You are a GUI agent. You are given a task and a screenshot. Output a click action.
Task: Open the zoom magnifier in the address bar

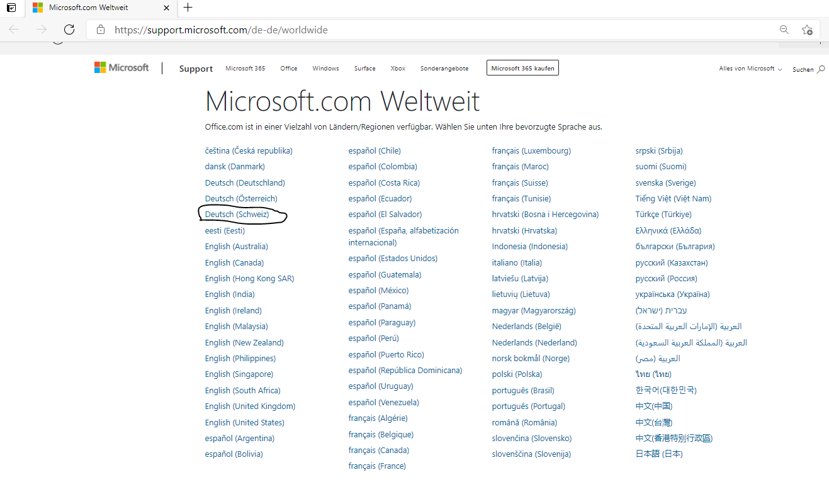(784, 30)
